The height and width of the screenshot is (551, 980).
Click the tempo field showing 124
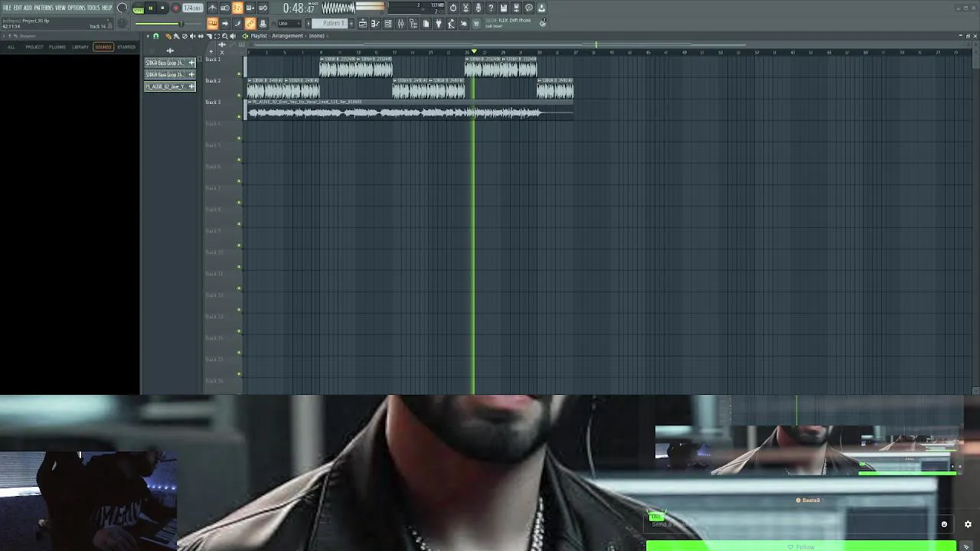(x=193, y=8)
